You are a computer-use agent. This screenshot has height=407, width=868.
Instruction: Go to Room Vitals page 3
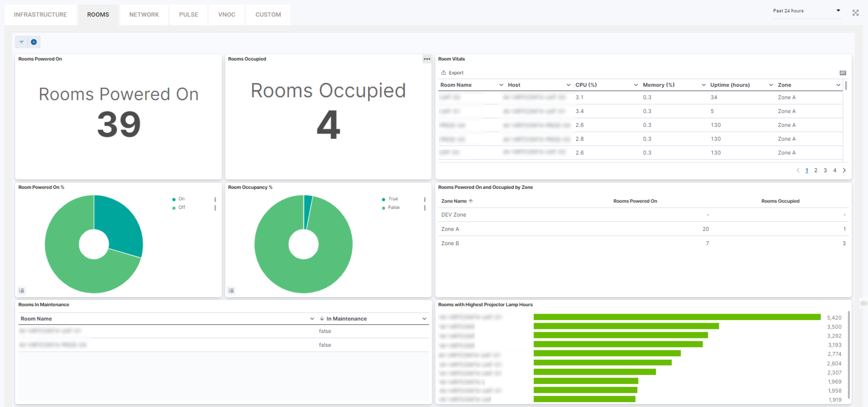[x=825, y=170]
